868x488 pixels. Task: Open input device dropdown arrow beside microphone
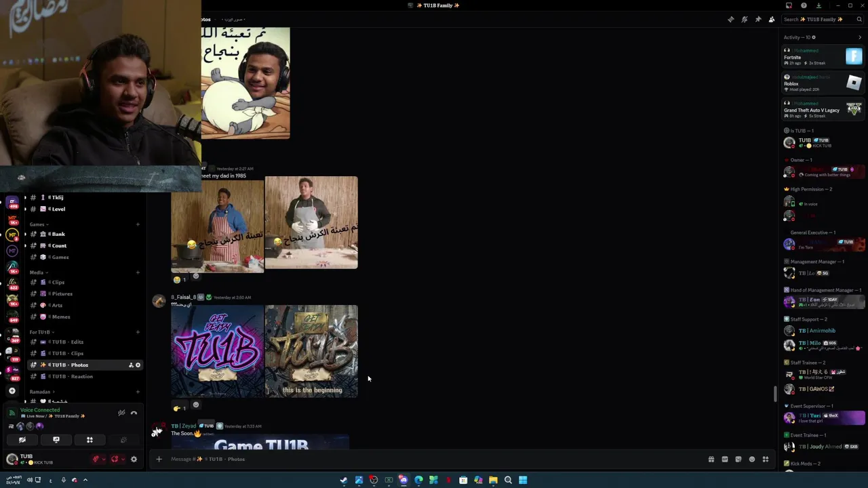pos(104,459)
